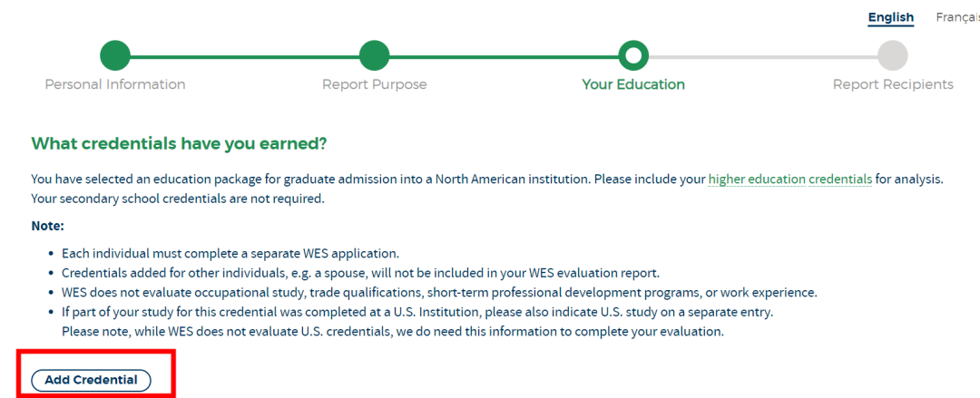
Task: Click the grey Report Recipients step circle
Action: 893,56
